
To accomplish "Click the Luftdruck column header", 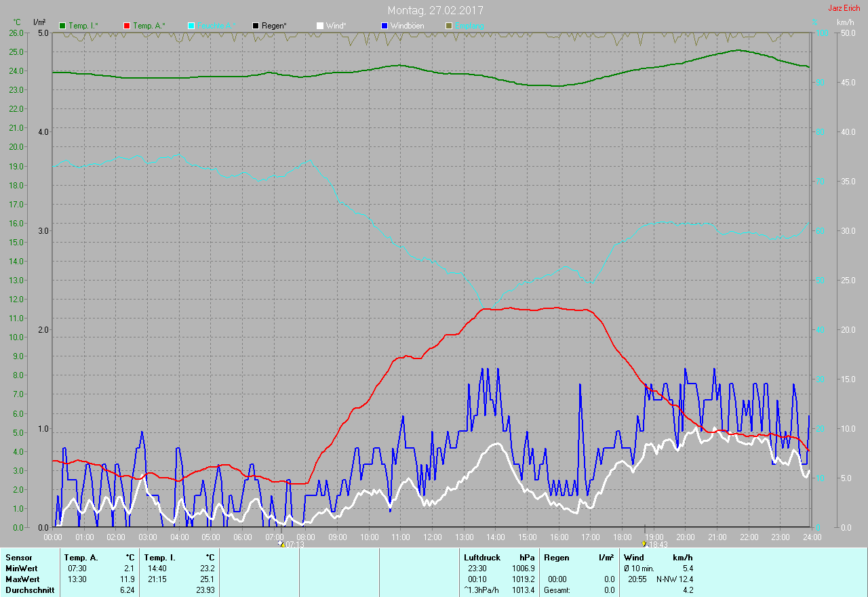I will coord(482,558).
